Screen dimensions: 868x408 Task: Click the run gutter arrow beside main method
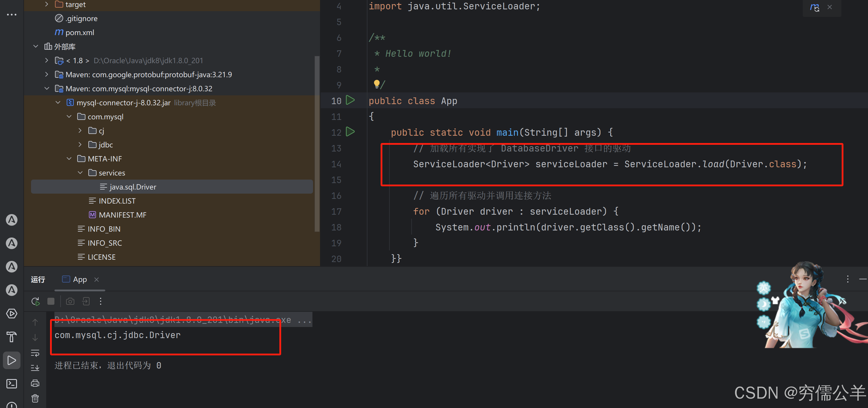[350, 132]
